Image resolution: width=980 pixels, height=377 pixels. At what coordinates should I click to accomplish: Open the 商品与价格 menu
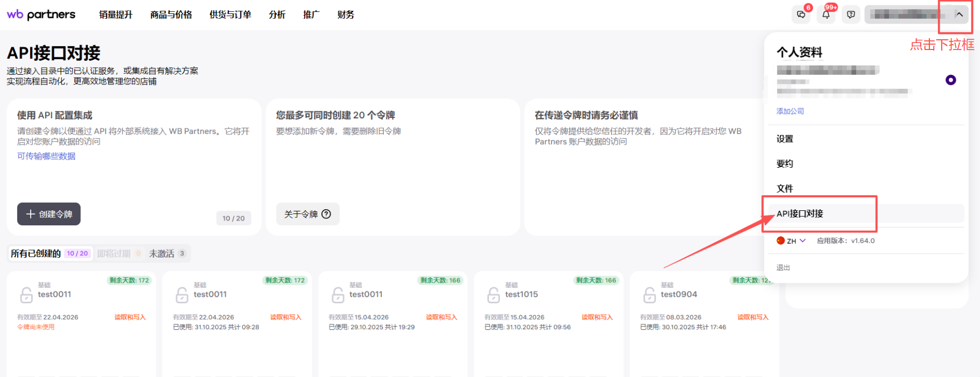click(x=171, y=15)
